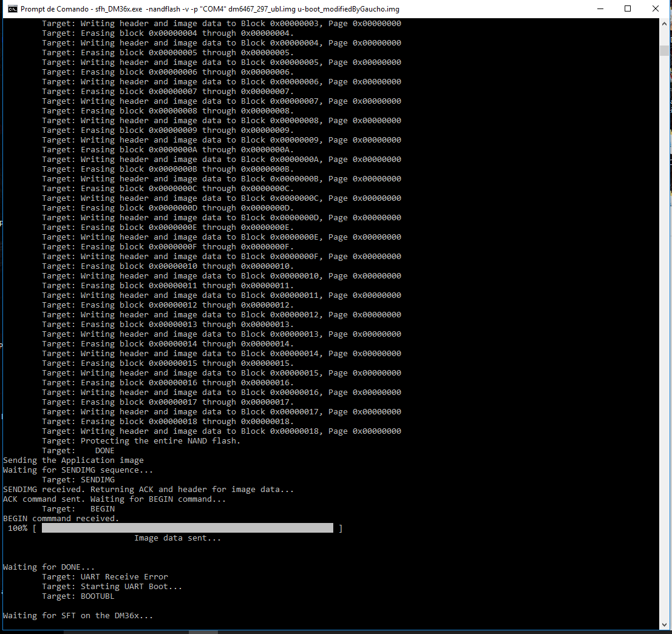Maximize the Prompt de Comando window
The image size is (672, 634).
pyautogui.click(x=628, y=9)
